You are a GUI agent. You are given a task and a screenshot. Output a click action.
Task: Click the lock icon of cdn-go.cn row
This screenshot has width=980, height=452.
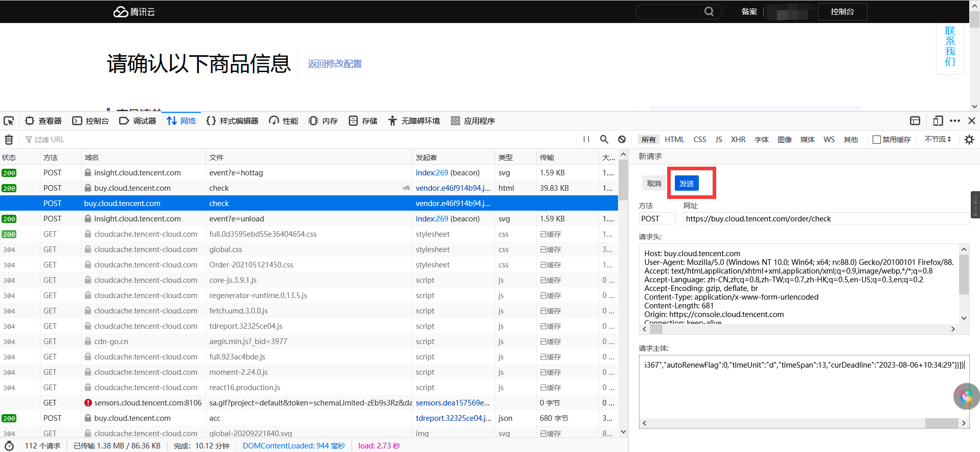pyautogui.click(x=88, y=342)
